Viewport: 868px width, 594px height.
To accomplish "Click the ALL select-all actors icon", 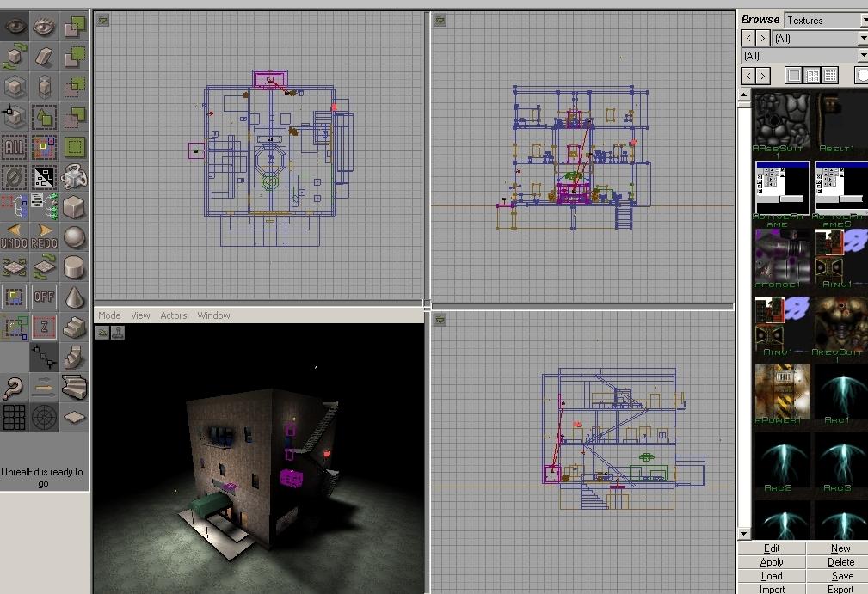I will (x=15, y=147).
